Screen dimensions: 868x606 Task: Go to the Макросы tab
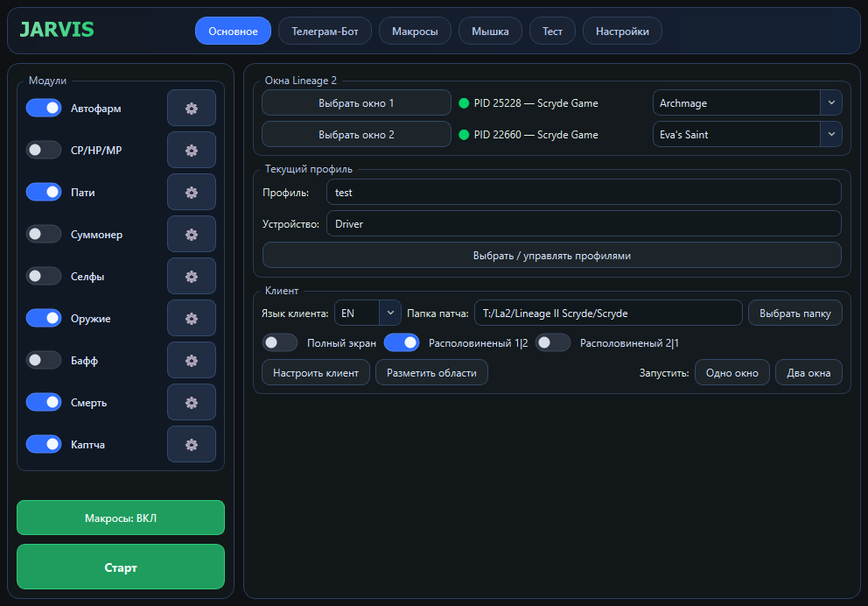[x=415, y=32]
